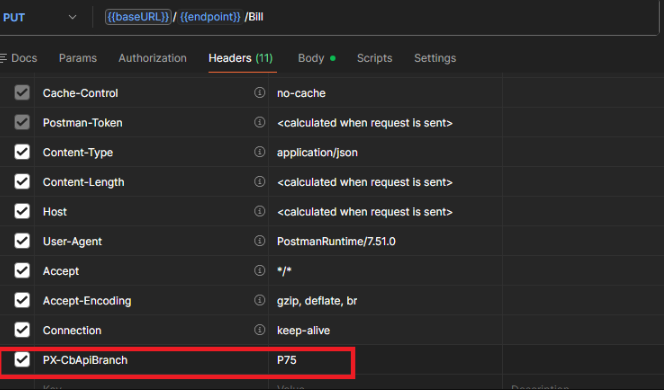Click the info icon beside Connection
Screen dimensions: 664x390
pos(259,329)
